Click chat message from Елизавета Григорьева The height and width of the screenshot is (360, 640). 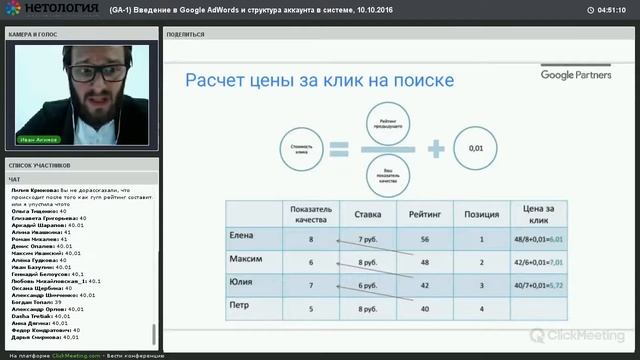pyautogui.click(x=49, y=218)
